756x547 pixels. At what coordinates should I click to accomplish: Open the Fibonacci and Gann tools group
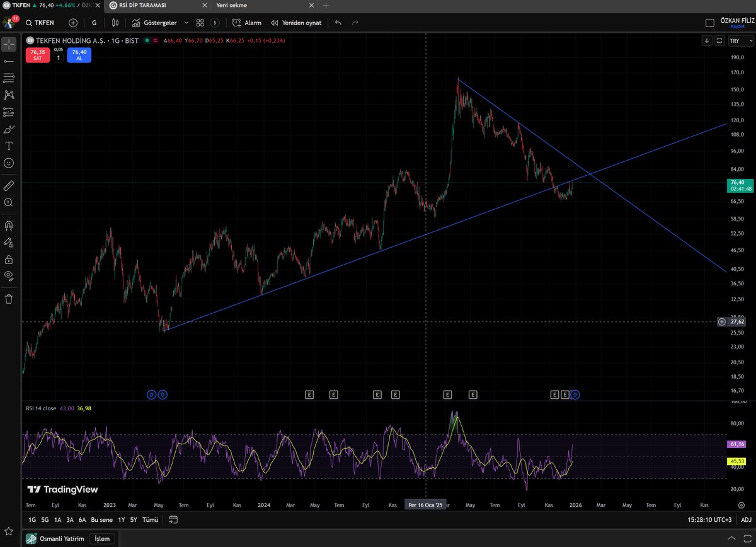point(9,78)
